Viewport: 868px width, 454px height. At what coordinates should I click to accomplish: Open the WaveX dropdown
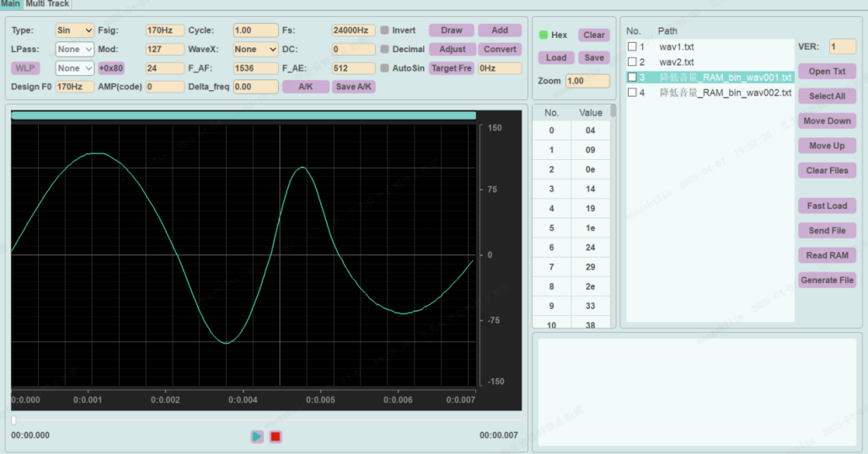coord(255,49)
